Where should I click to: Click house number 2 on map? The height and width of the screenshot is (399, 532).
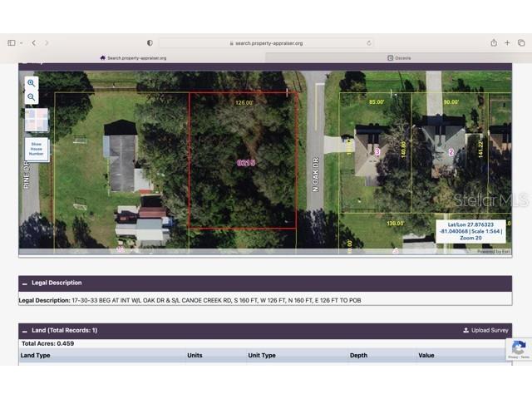(x=451, y=152)
